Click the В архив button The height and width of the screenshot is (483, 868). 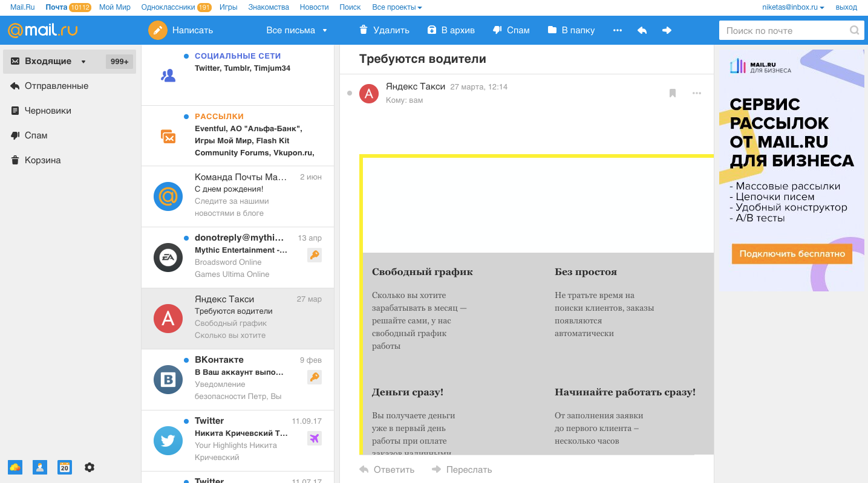[x=451, y=30]
